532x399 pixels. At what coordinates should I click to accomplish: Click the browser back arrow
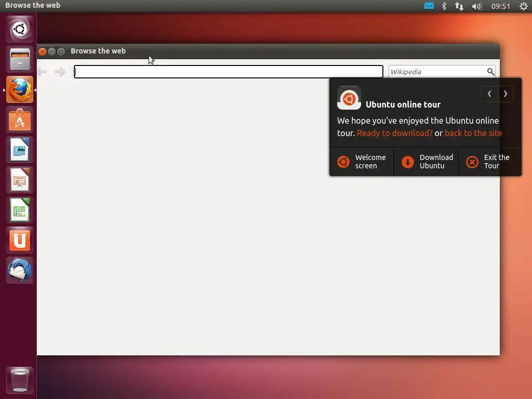pyautogui.click(x=42, y=72)
